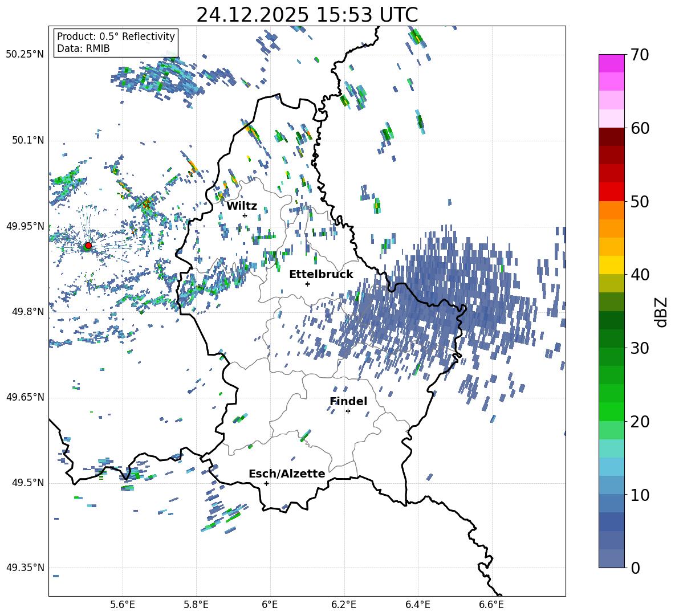675x616 pixels.
Task: Click the title 24.12.2025 15:53 UTC
Action: pyautogui.click(x=307, y=15)
